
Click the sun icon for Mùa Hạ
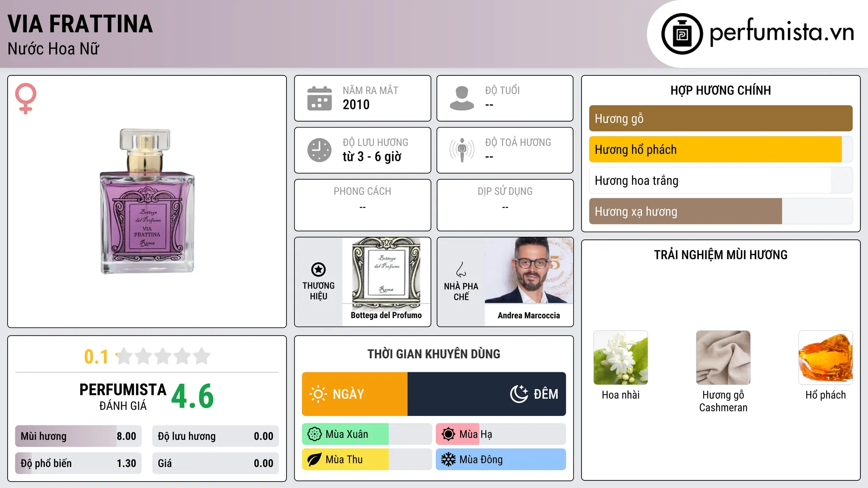(x=448, y=434)
